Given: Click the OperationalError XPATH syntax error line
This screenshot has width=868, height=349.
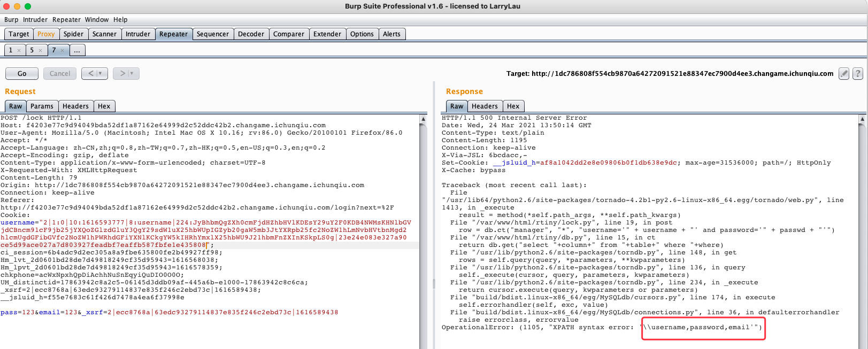Looking at the screenshot, I should click(x=602, y=327).
